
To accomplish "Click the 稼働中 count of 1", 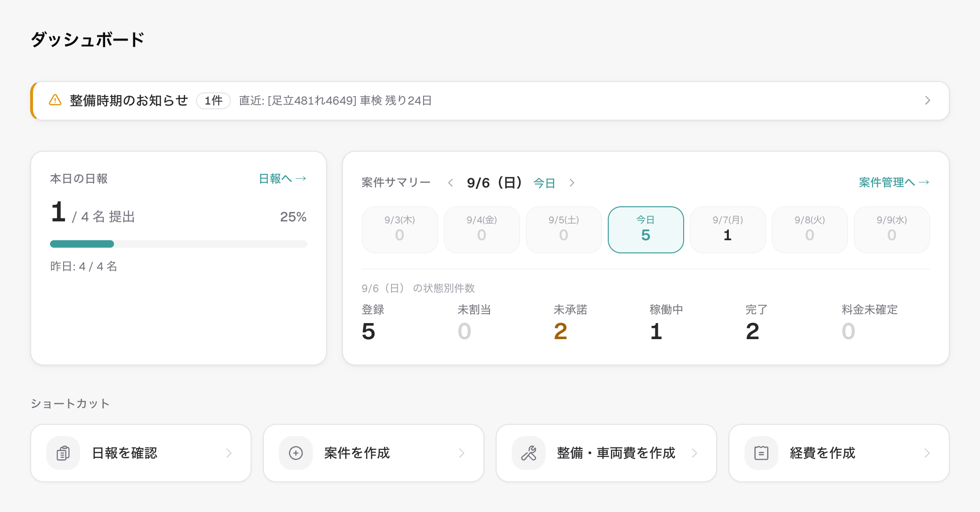I will tap(656, 331).
